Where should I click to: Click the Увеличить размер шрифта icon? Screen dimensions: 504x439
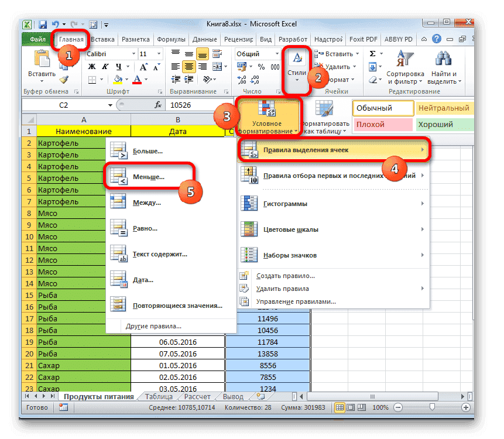tap(143, 66)
